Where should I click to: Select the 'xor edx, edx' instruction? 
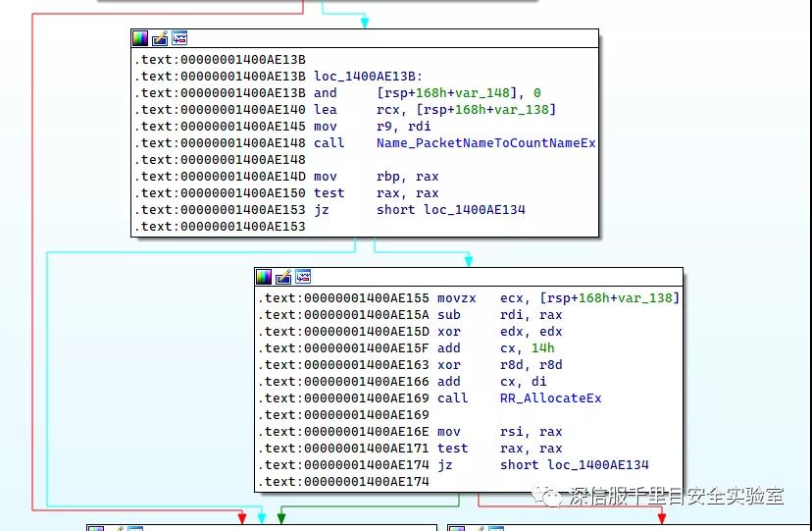click(x=500, y=332)
